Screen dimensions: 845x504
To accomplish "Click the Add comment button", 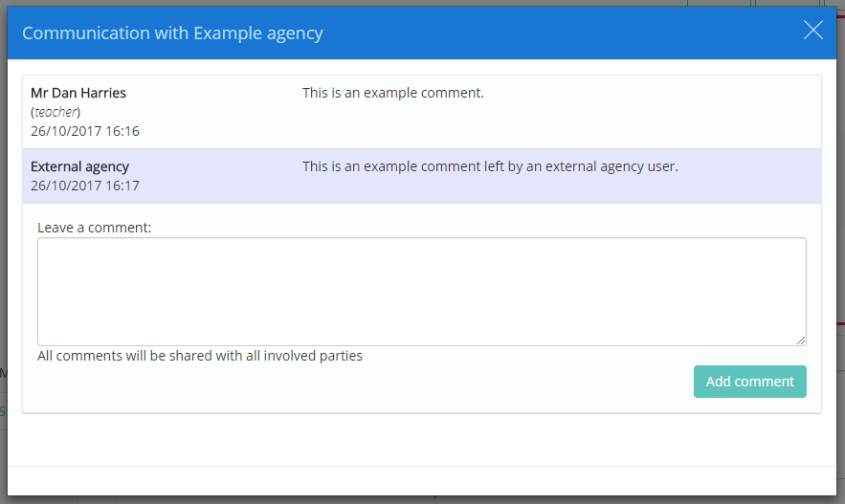I will 749,382.
